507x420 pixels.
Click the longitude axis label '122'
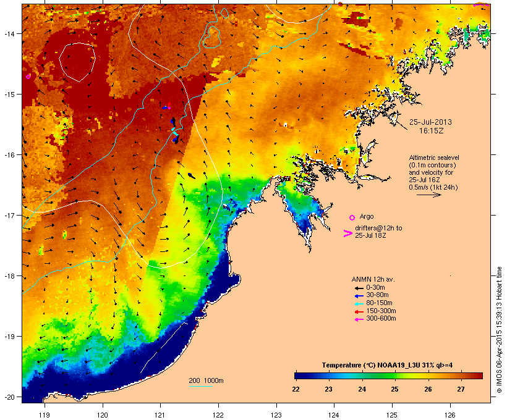coord(218,415)
